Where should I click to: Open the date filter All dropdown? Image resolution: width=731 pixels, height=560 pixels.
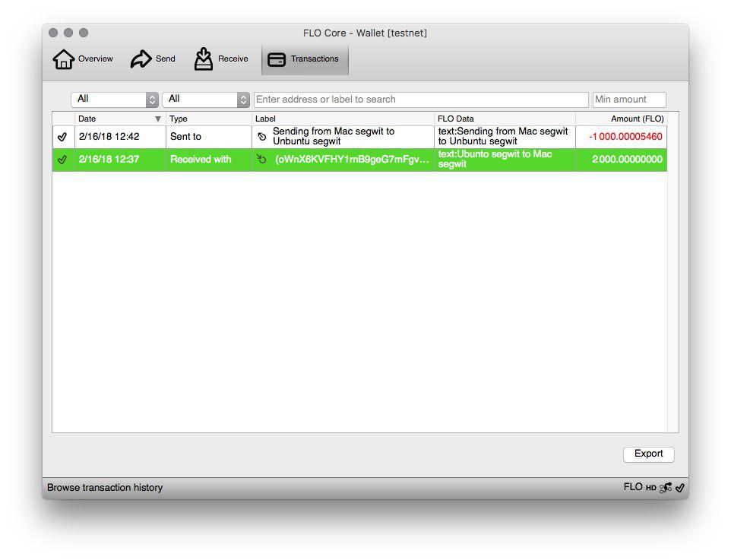tap(115, 100)
